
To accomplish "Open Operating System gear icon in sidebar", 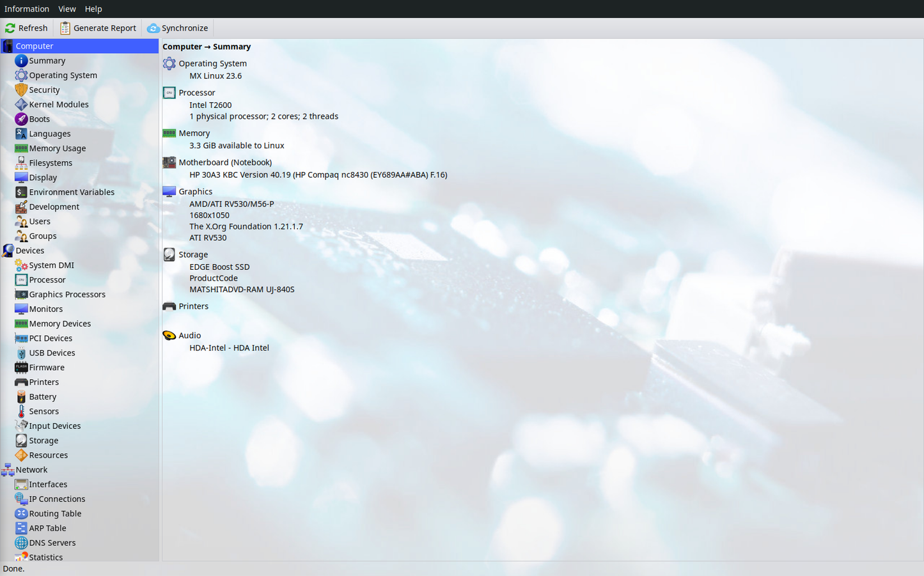I will (x=21, y=75).
